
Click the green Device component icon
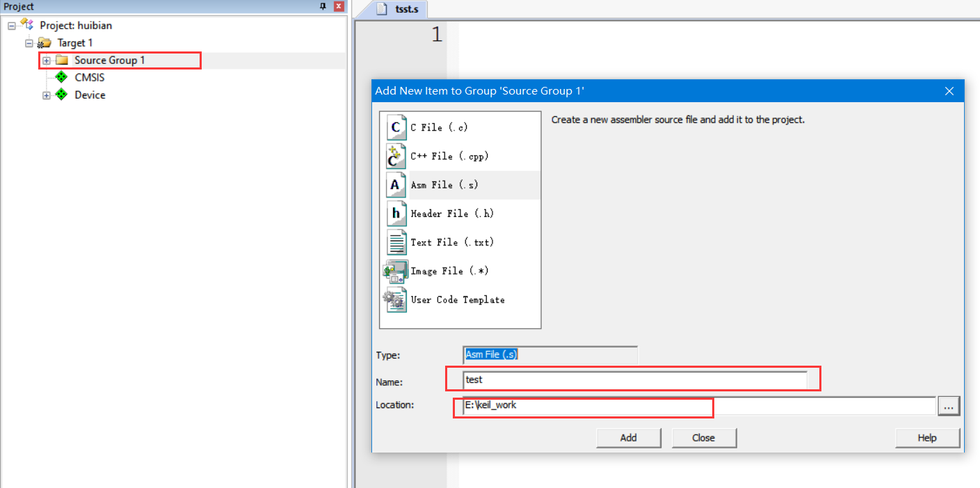pos(61,95)
